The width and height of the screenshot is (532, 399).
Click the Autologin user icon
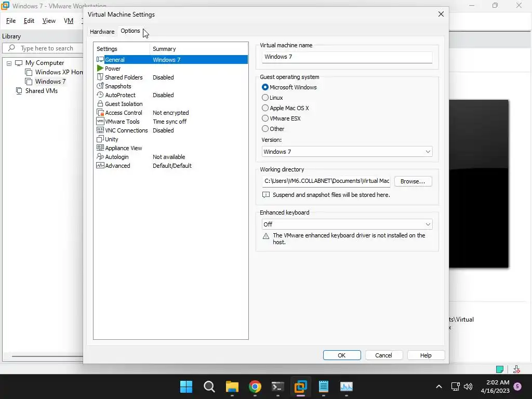point(100,156)
